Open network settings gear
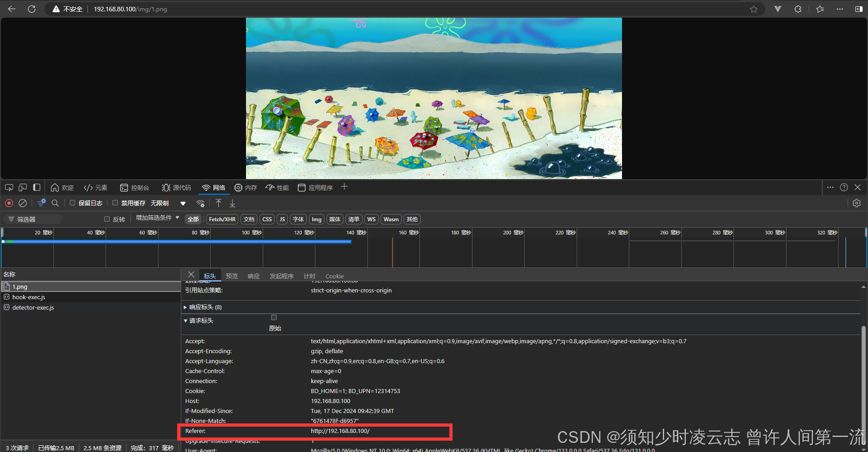Image resolution: width=868 pixels, height=452 pixels. (x=857, y=203)
